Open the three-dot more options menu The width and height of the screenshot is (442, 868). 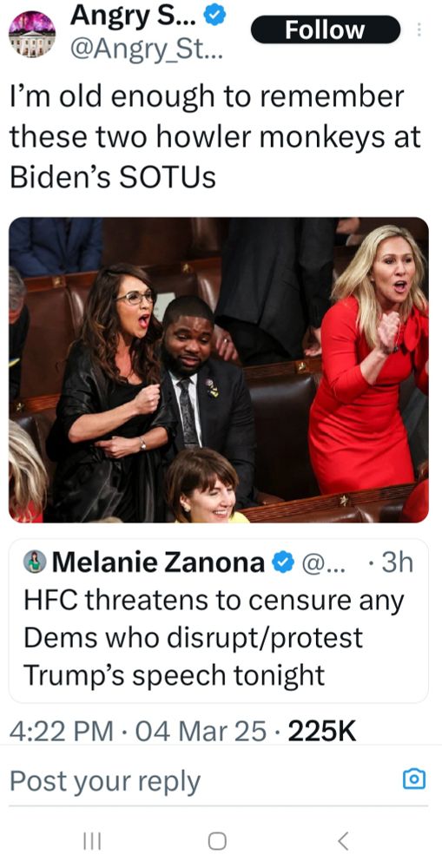pos(419,30)
